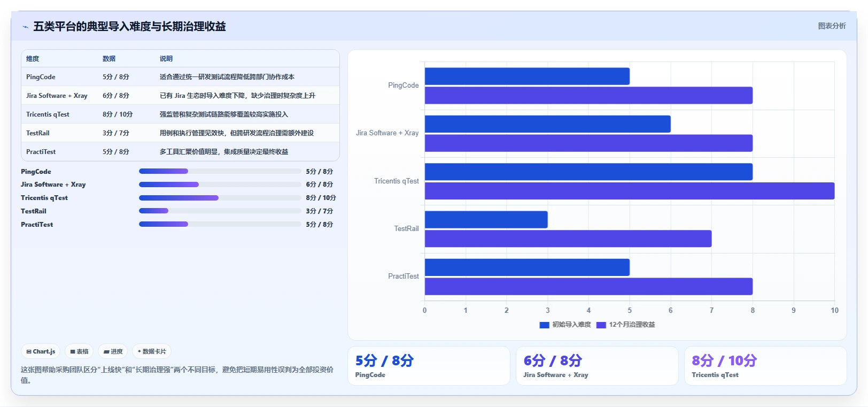
Task: Click the title 五类平台的典型导入难度与长期治理收益
Action: tap(129, 27)
